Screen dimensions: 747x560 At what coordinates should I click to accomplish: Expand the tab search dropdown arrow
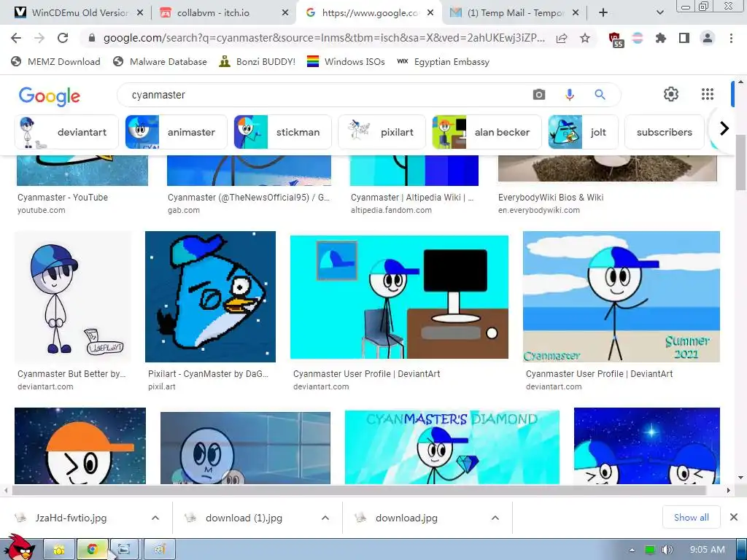pyautogui.click(x=659, y=13)
